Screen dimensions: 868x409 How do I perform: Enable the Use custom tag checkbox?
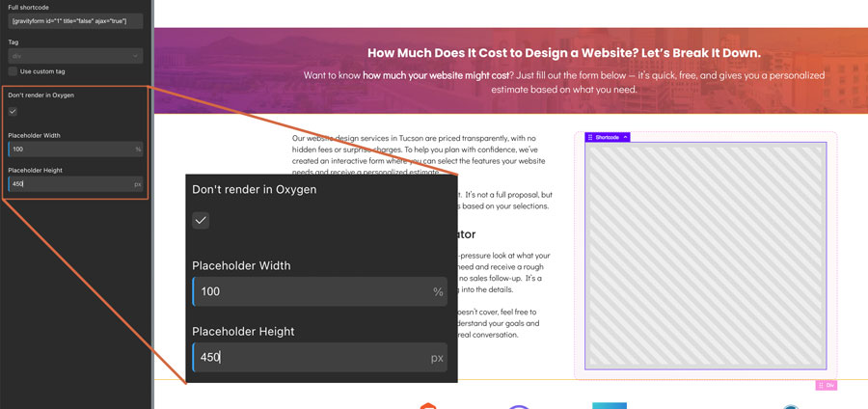tap(13, 71)
